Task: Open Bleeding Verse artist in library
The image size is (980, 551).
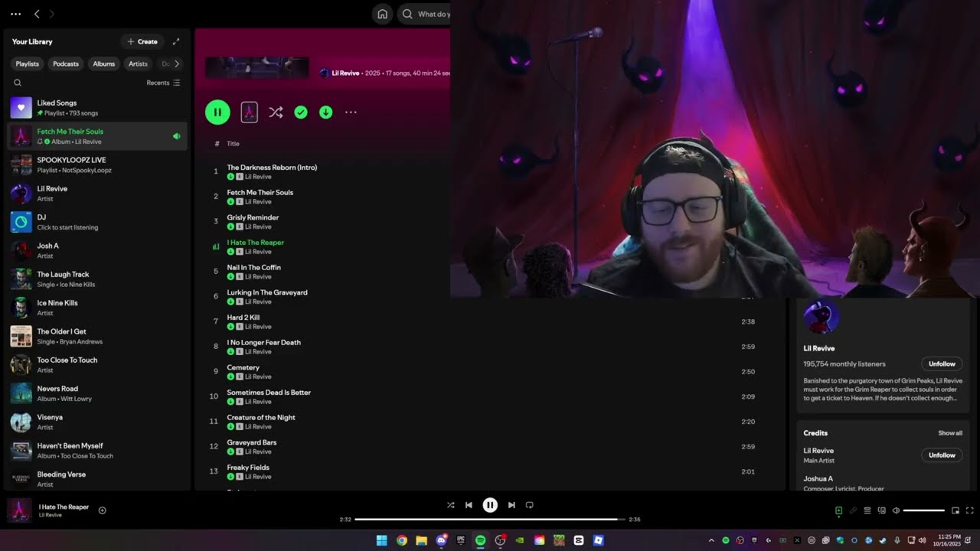Action: 97,479
